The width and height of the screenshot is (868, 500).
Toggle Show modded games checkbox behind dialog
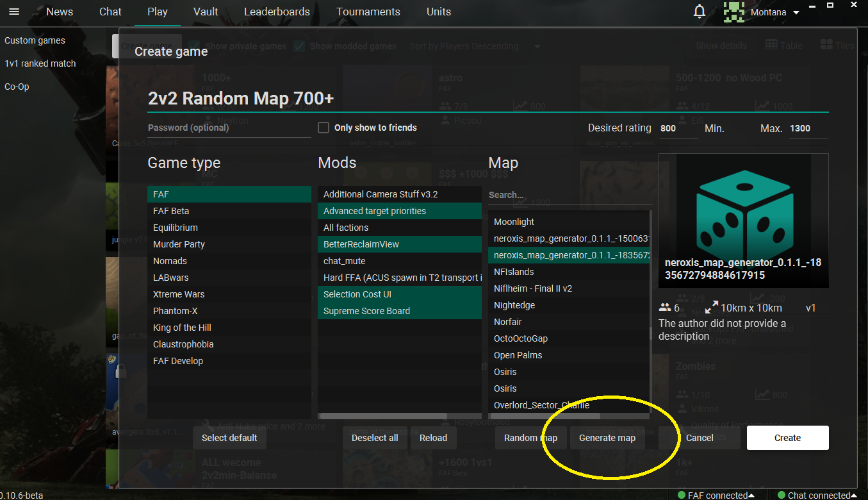click(x=299, y=46)
